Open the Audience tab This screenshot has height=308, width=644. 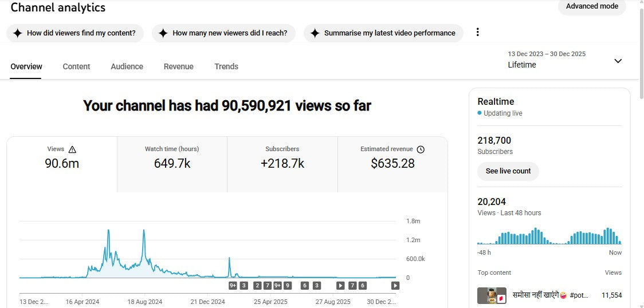(x=127, y=66)
